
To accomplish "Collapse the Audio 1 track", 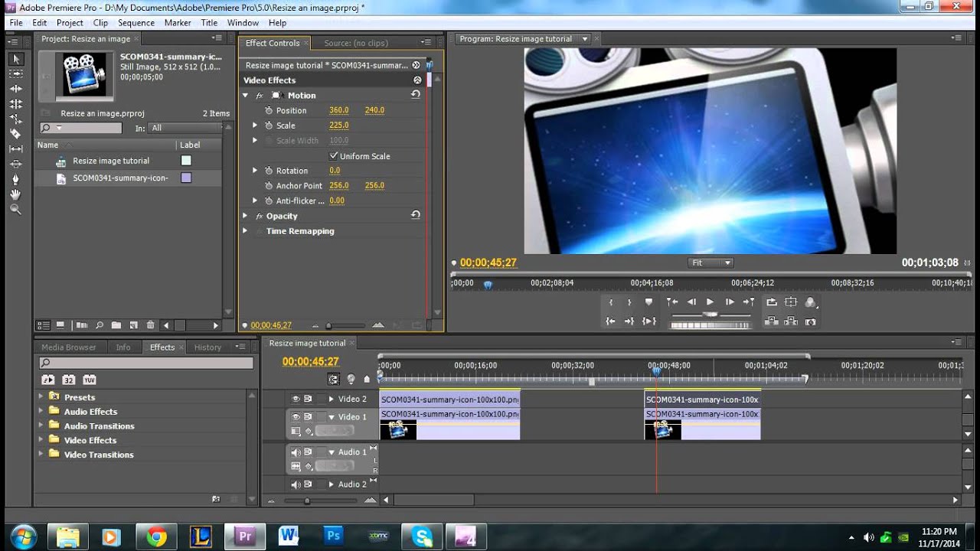I will [x=332, y=452].
